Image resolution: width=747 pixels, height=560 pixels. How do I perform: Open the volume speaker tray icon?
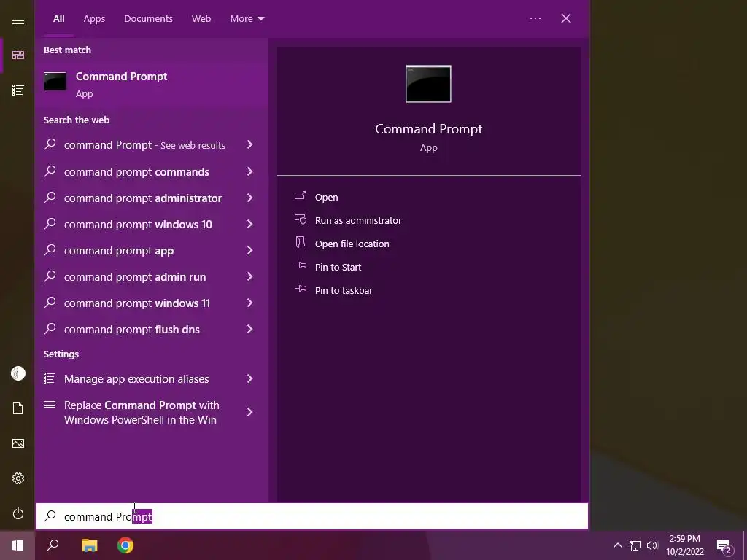tap(652, 545)
